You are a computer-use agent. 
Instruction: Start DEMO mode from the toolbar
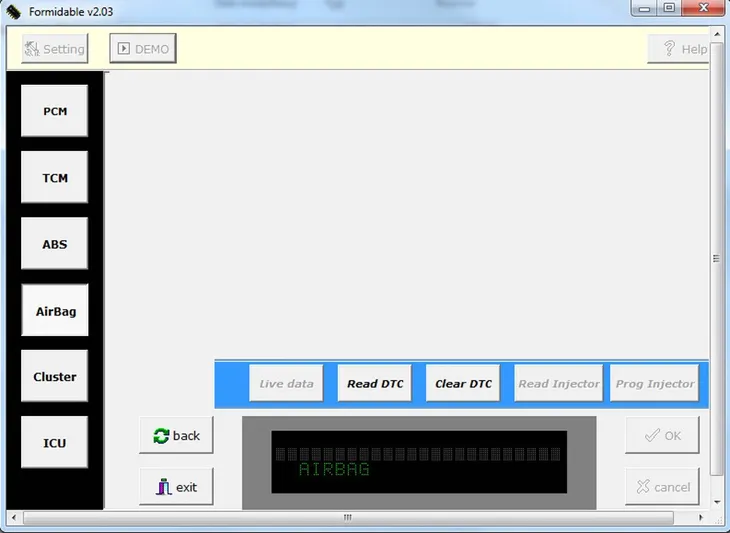142,49
